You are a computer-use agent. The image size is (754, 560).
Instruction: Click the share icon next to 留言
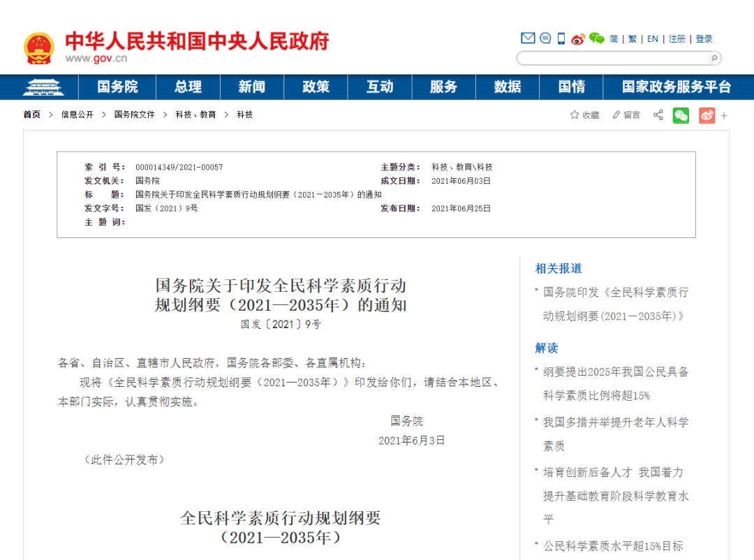[658, 115]
